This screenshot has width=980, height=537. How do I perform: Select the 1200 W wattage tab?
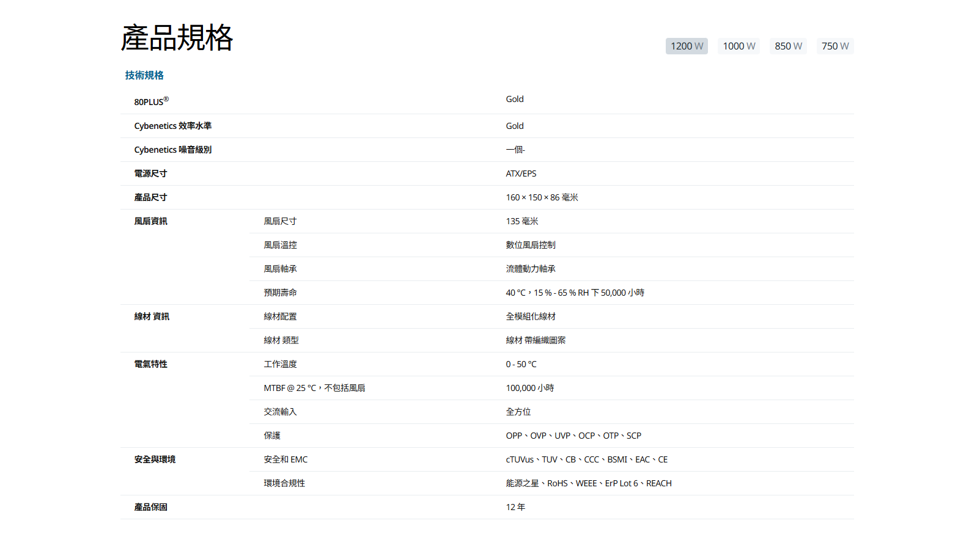(687, 46)
